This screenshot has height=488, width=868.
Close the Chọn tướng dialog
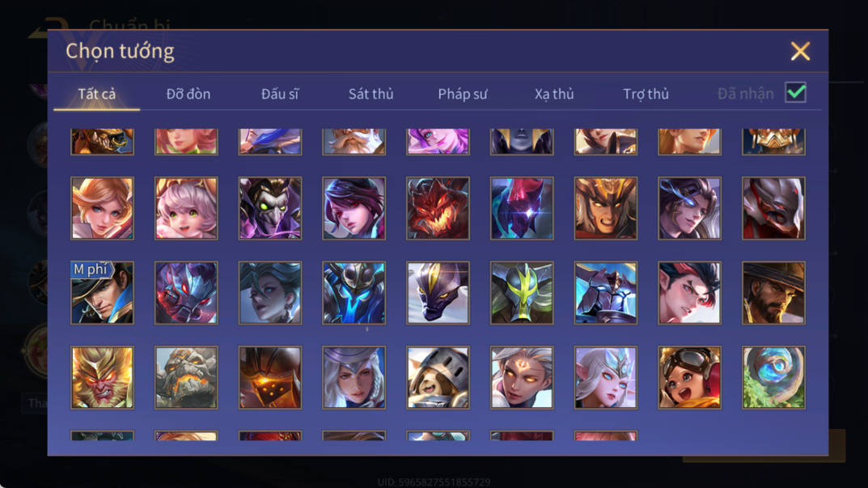click(x=800, y=51)
